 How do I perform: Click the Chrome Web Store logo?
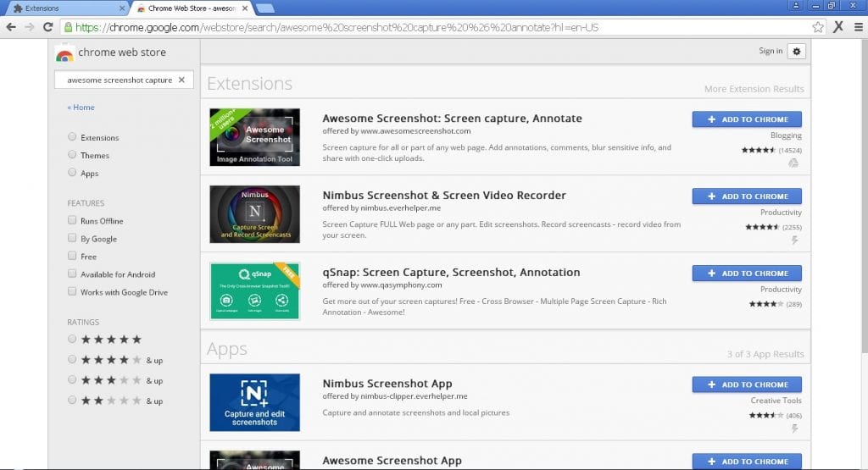point(64,53)
